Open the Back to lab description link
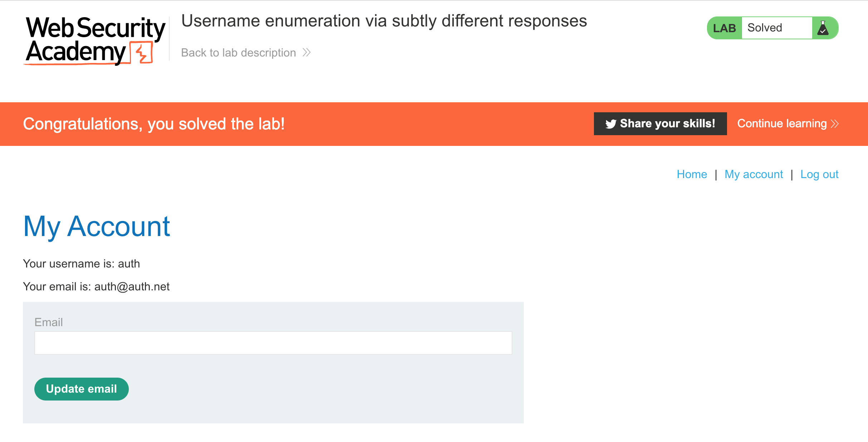The image size is (868, 442). click(239, 53)
